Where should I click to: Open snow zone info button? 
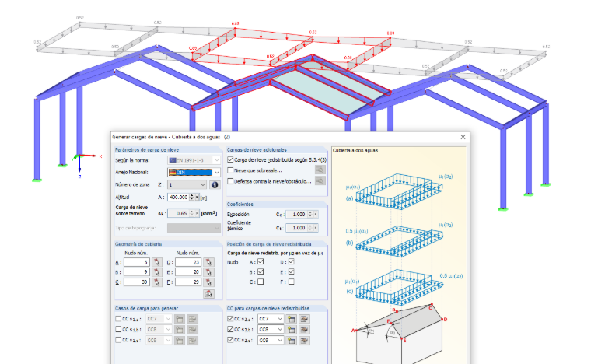pyautogui.click(x=215, y=184)
